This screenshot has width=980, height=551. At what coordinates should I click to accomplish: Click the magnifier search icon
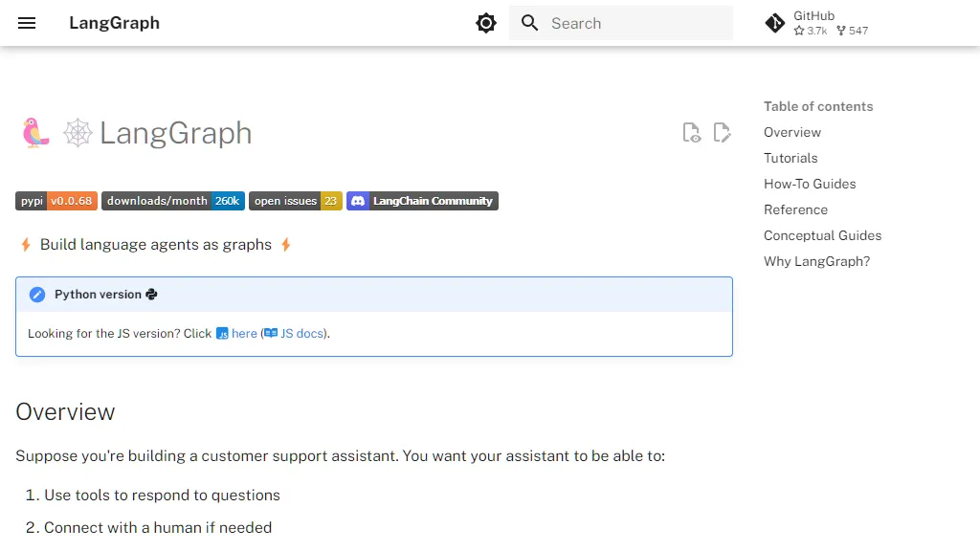[529, 23]
